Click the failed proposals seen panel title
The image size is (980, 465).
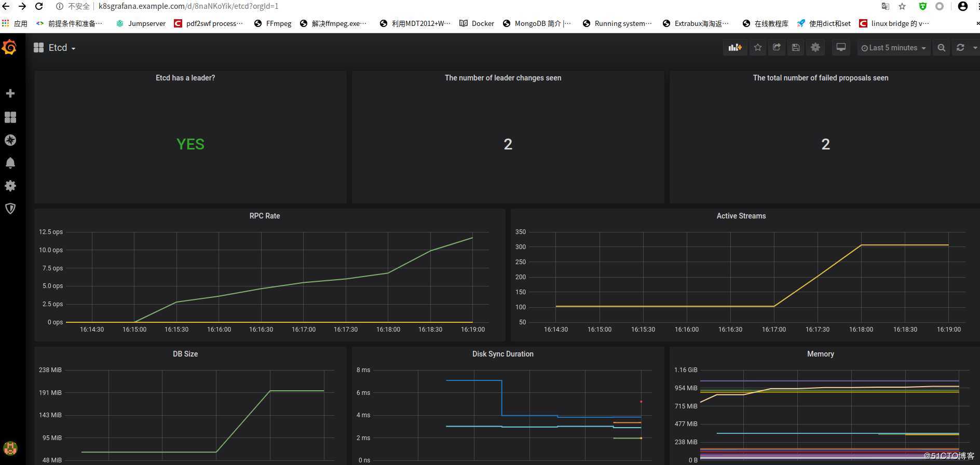pos(821,78)
